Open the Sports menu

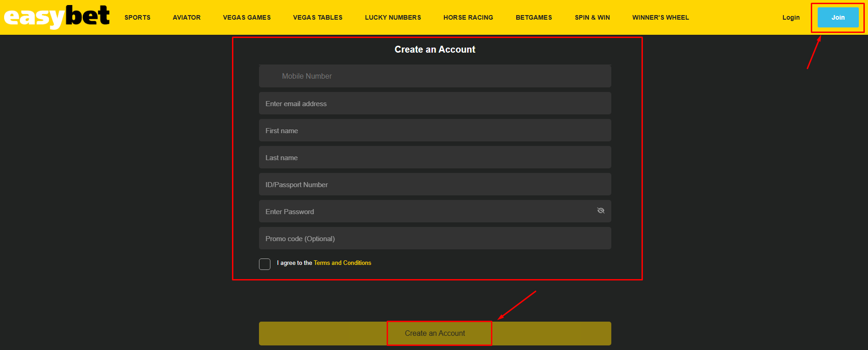pyautogui.click(x=137, y=17)
